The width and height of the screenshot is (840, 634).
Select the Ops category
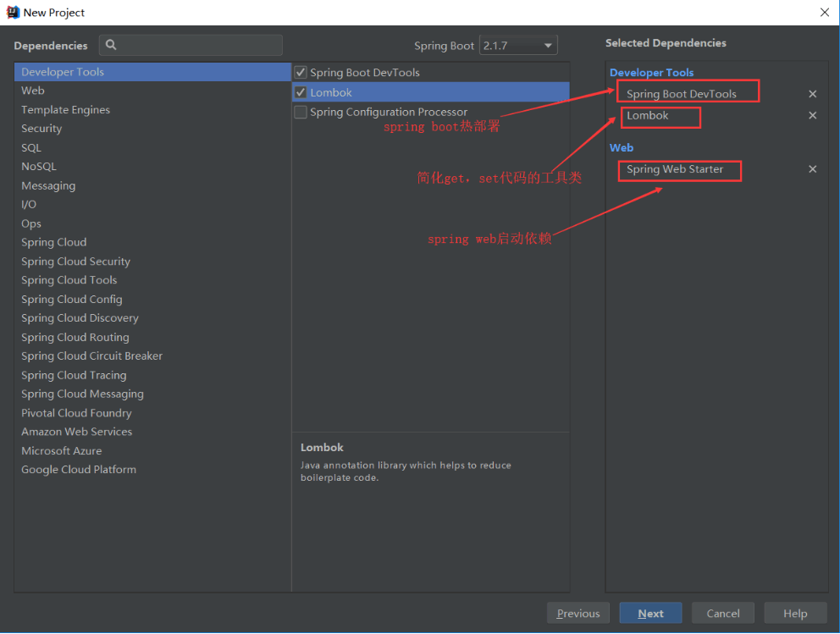pyautogui.click(x=152, y=223)
